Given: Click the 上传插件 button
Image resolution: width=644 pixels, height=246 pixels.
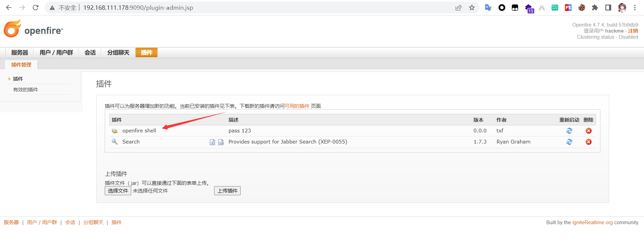Looking at the screenshot, I should click(227, 191).
